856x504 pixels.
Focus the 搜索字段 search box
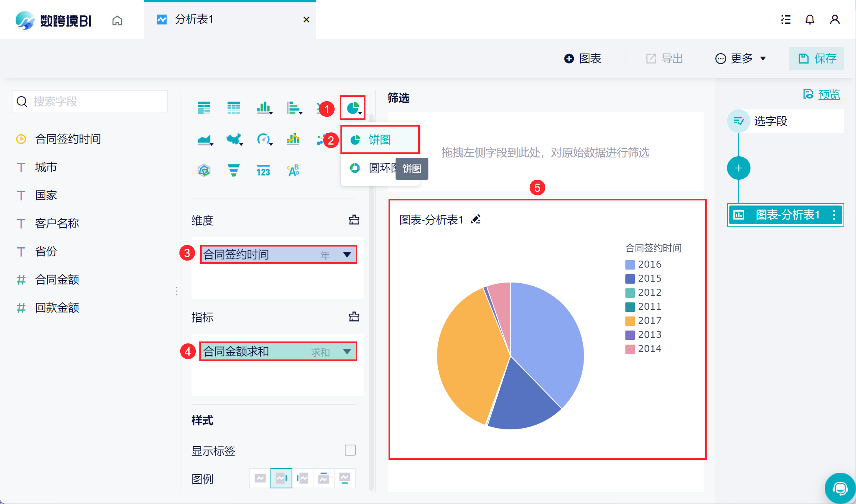click(90, 102)
